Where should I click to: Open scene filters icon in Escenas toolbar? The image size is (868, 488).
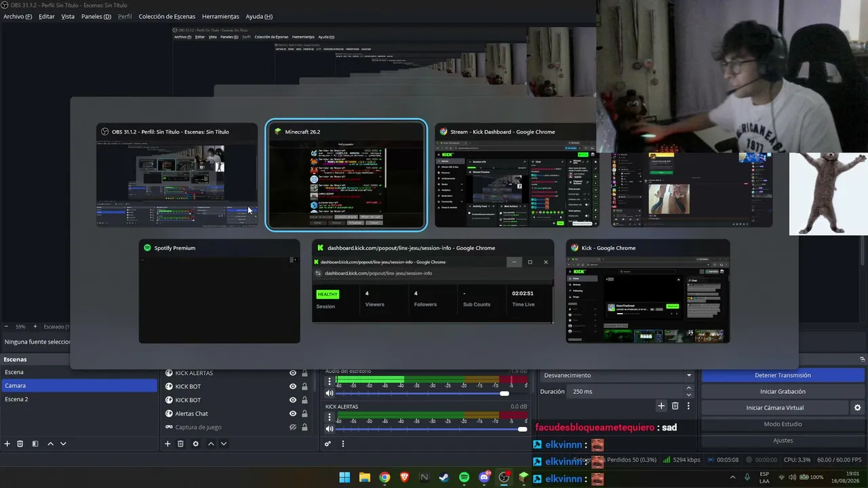(35, 444)
